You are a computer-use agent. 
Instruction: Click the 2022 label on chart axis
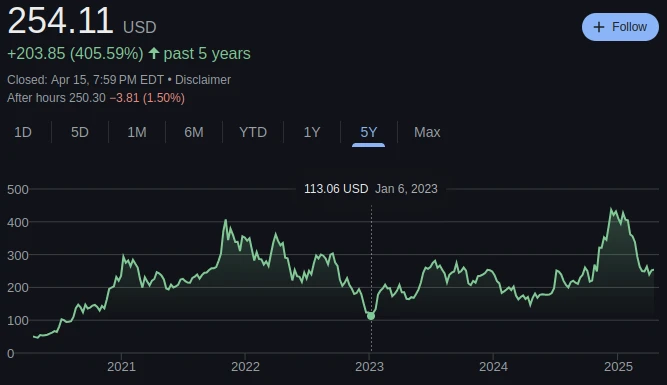pyautogui.click(x=245, y=367)
